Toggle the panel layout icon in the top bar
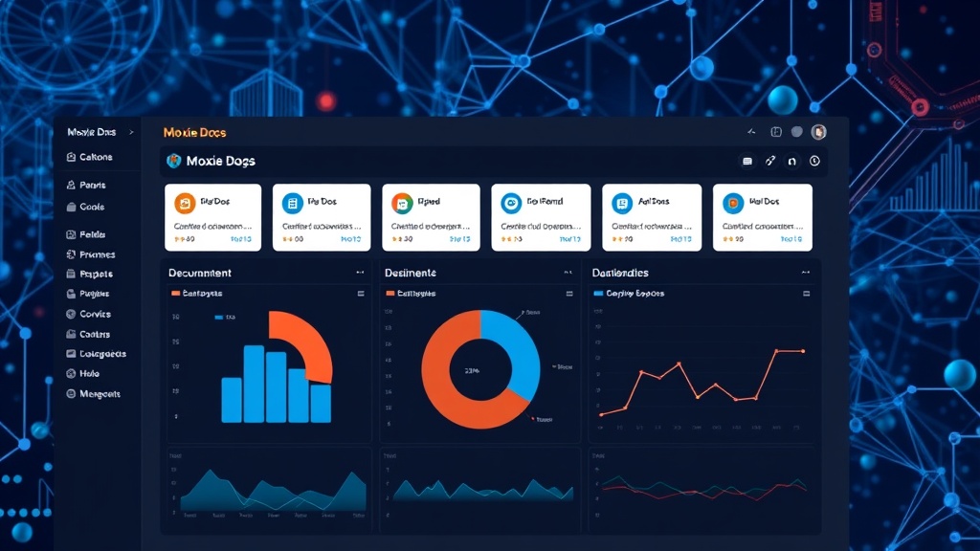 [776, 132]
